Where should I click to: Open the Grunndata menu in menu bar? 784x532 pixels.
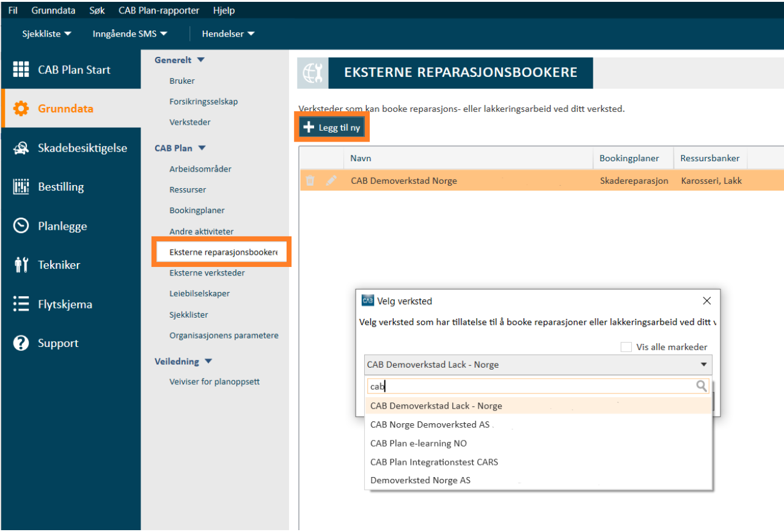point(53,10)
